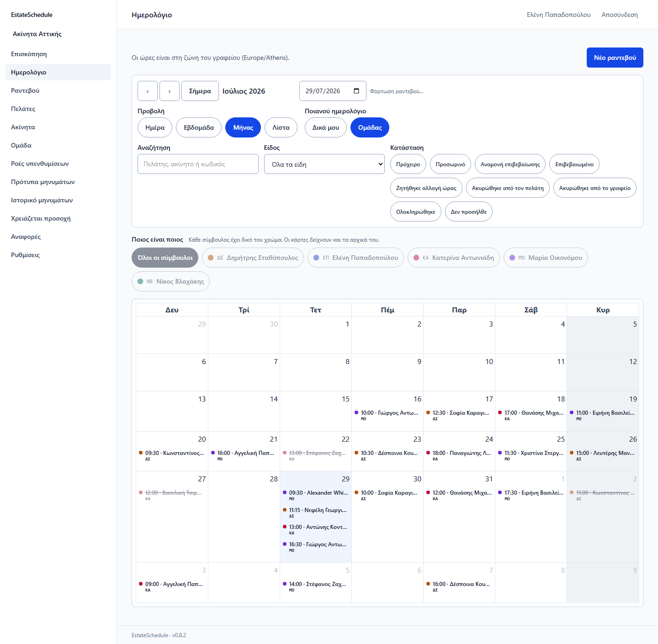The image size is (658, 644).
Task: Open 11:30 Χριστίνα Στεργ... appointment
Action: pyautogui.click(x=531, y=455)
